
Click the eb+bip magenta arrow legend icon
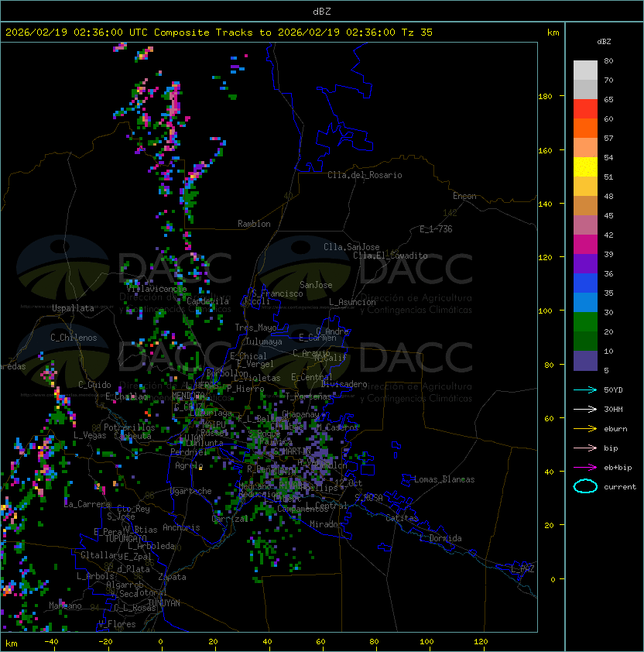coord(585,468)
